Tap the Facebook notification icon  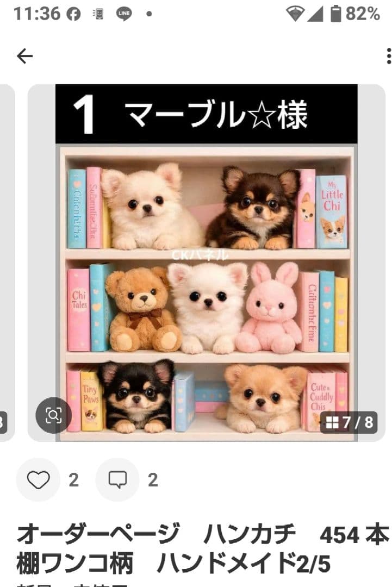[73, 14]
